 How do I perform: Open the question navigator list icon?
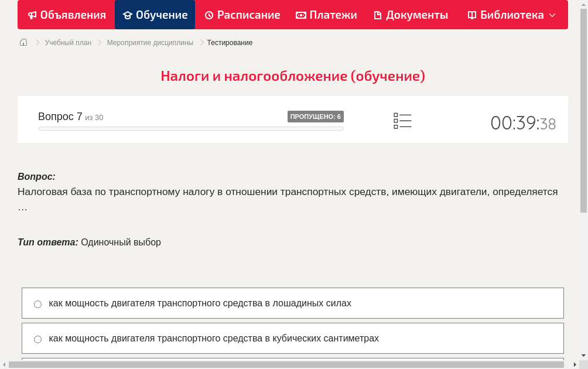click(402, 121)
